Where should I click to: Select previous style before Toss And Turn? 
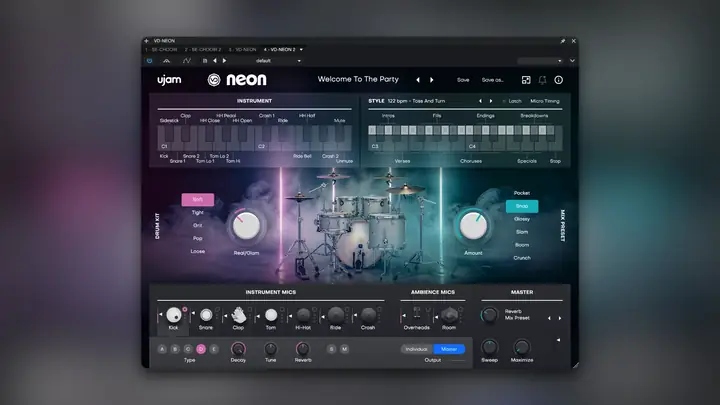(x=480, y=101)
